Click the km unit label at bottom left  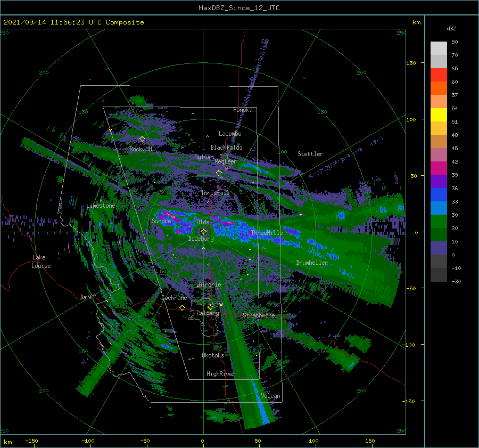point(7,442)
